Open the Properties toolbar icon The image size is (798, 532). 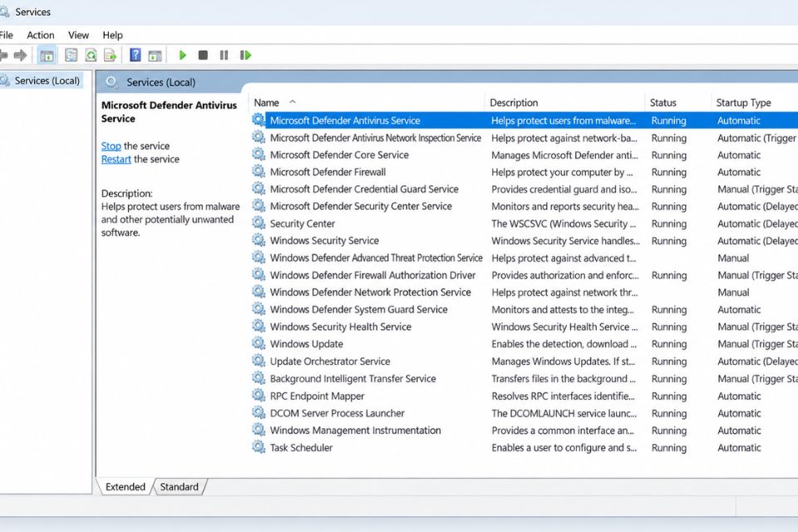(71, 55)
